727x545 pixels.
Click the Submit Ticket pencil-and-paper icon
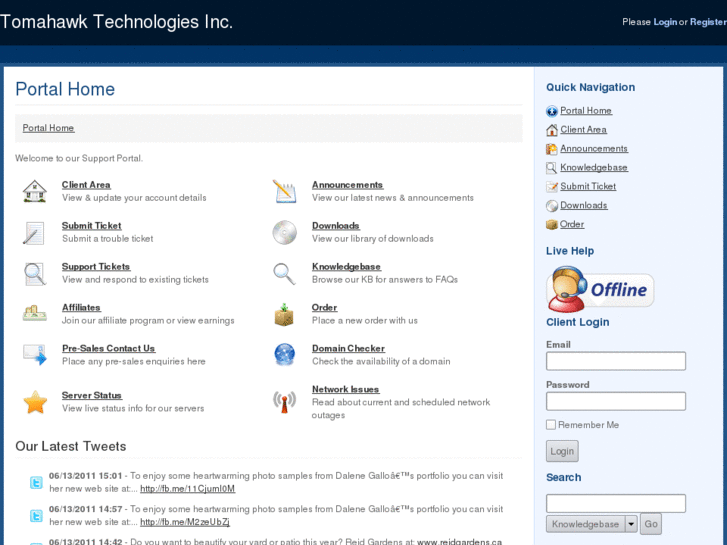click(34, 232)
